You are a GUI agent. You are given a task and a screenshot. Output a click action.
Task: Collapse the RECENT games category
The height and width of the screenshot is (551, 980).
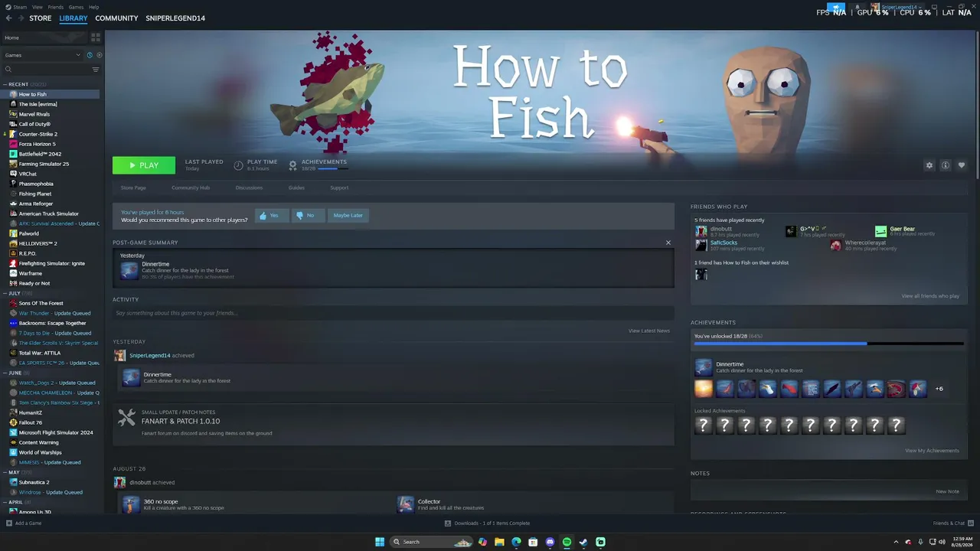(5, 84)
